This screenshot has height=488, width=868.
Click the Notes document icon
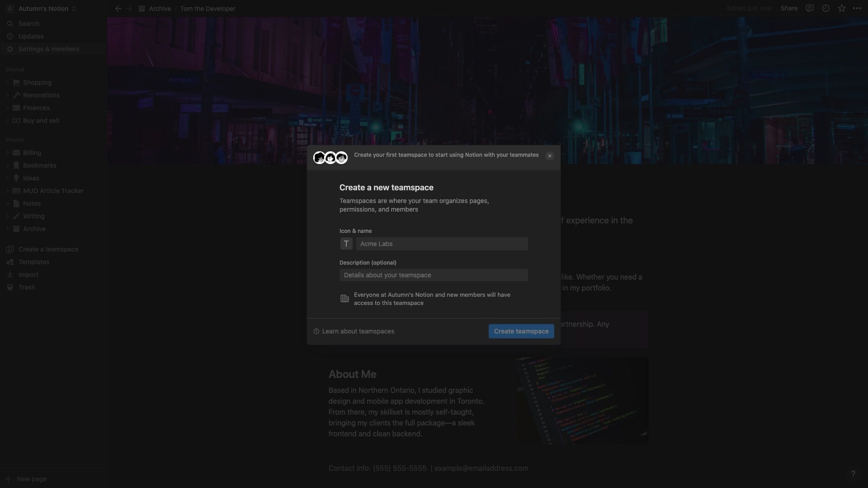(16, 203)
